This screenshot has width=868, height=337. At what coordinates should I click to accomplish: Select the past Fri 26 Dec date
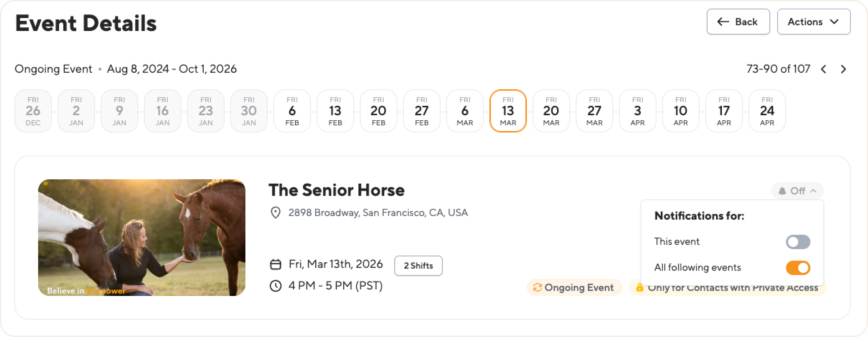(33, 111)
